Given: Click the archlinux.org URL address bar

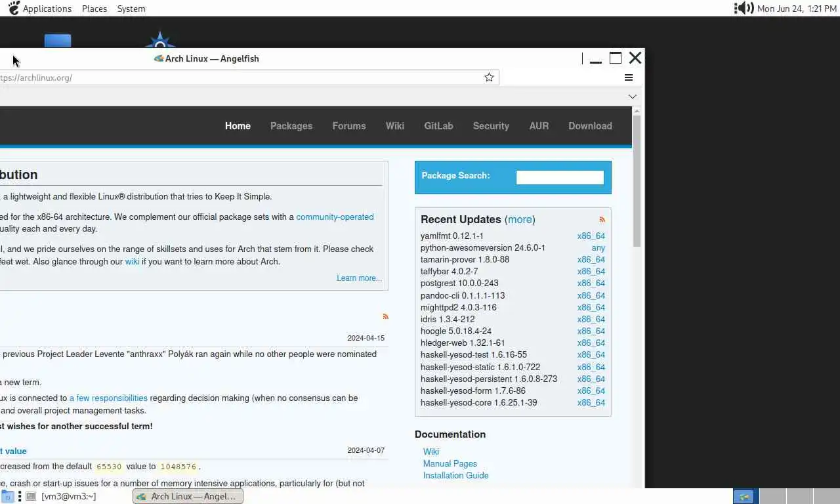Looking at the screenshot, I should coord(249,77).
